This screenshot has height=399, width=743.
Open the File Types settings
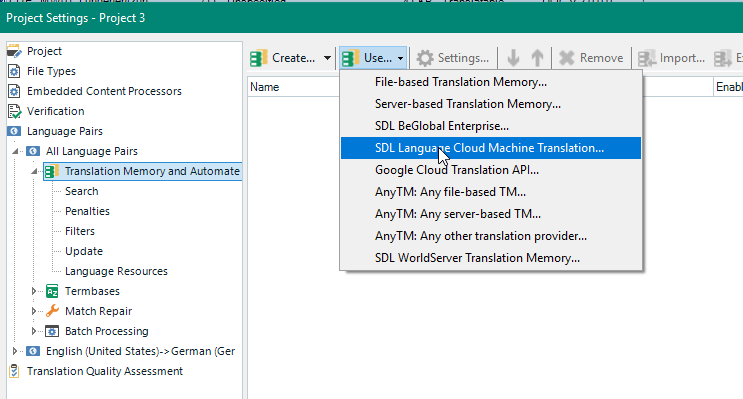click(x=51, y=71)
